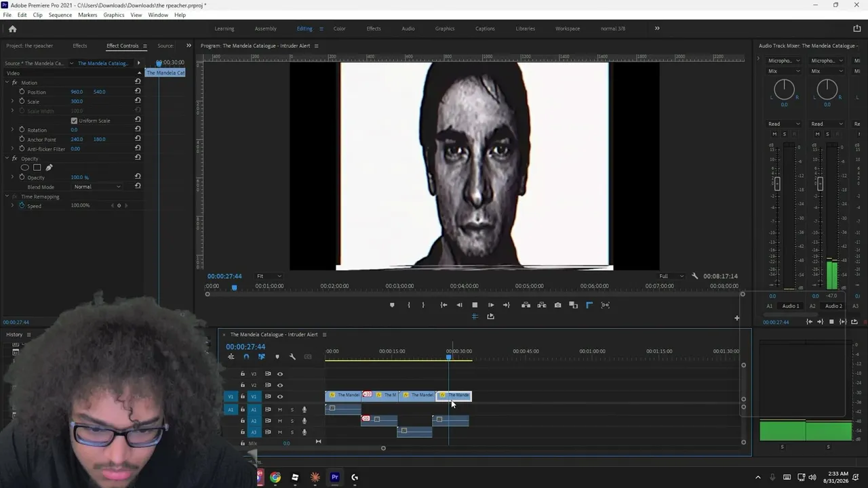Mark Out point in Program monitor
The width and height of the screenshot is (868, 488).
pos(423,305)
